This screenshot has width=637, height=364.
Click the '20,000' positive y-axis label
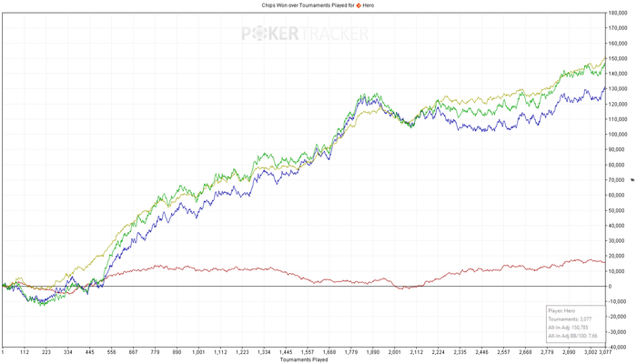point(617,256)
